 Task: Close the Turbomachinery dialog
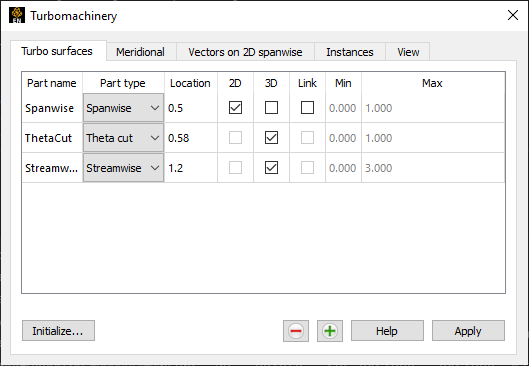click(x=513, y=15)
